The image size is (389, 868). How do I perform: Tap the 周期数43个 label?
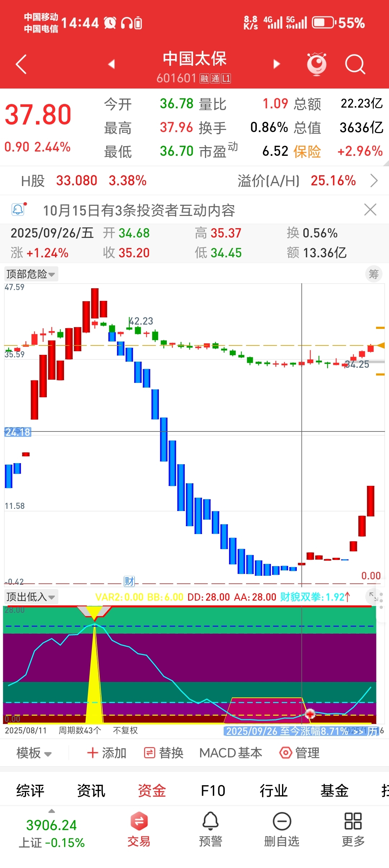(80, 731)
